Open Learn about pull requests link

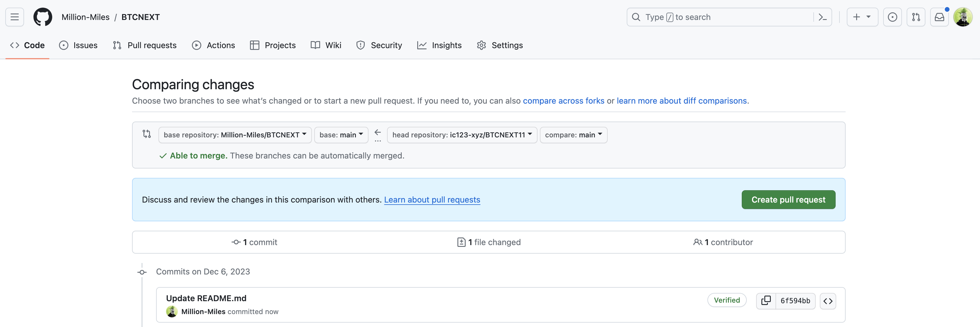click(x=432, y=200)
